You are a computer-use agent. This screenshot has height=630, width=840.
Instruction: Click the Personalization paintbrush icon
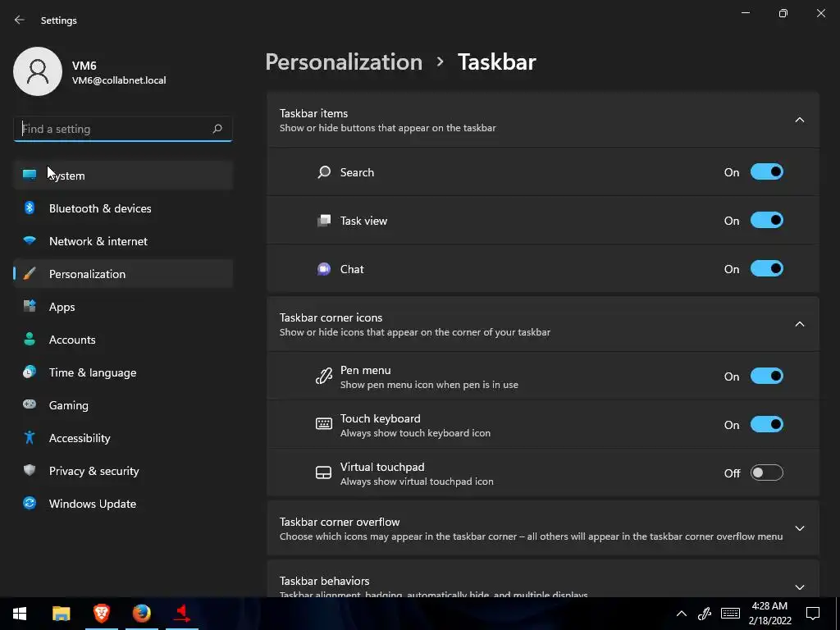(30, 274)
